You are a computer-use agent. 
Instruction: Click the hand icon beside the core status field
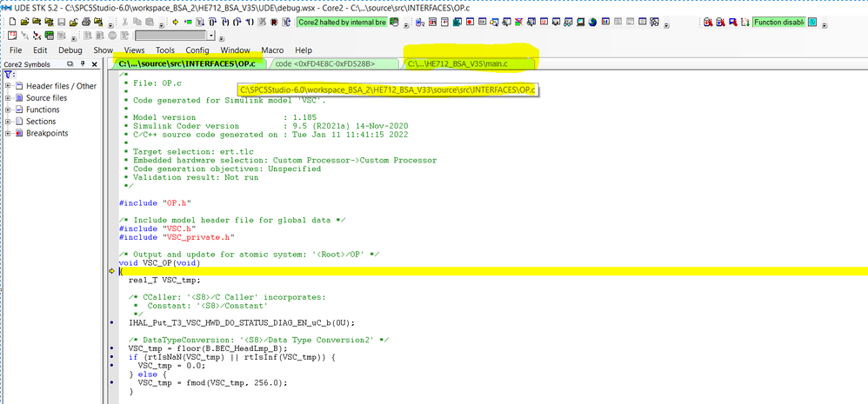click(392, 22)
